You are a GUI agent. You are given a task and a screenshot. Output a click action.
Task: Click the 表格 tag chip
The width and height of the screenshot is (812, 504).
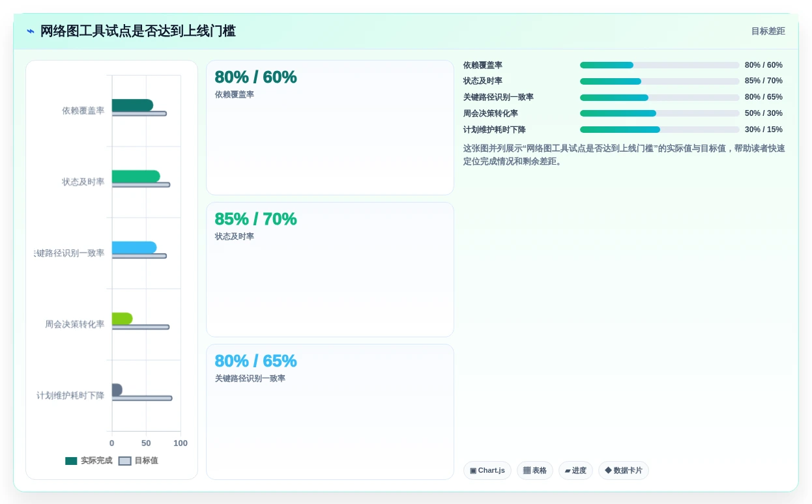coord(535,470)
